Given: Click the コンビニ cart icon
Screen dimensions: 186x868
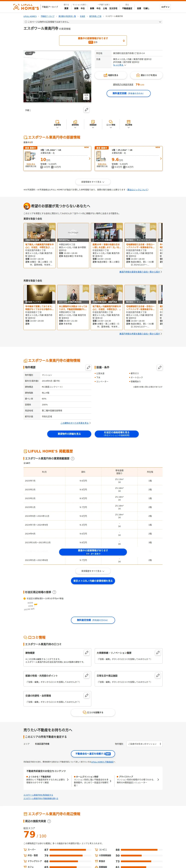Looking at the screenshot, I should (x=96, y=850).
